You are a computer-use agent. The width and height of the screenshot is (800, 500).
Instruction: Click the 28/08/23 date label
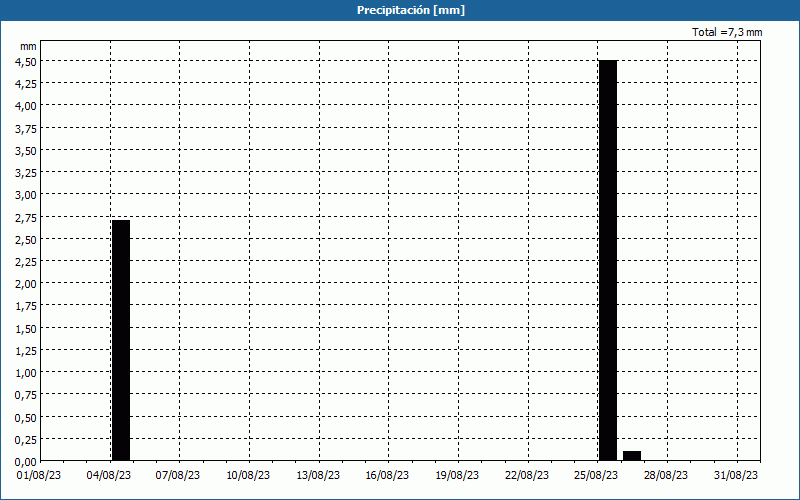point(666,475)
